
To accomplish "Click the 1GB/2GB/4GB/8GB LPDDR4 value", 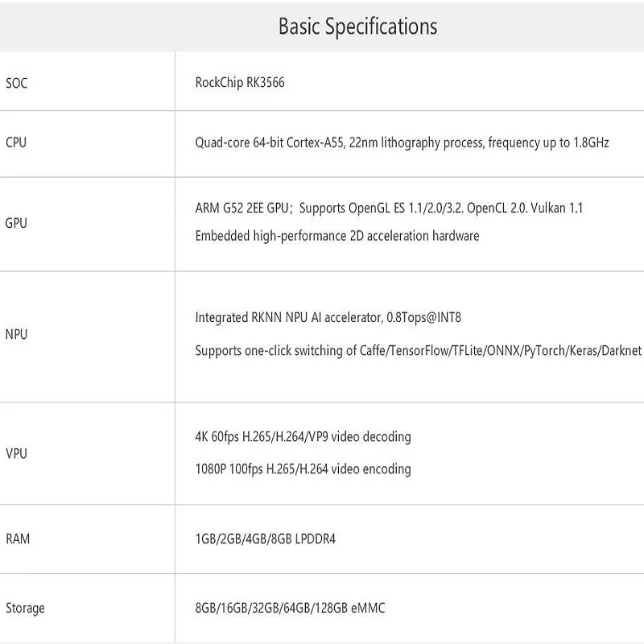I will click(x=265, y=539).
